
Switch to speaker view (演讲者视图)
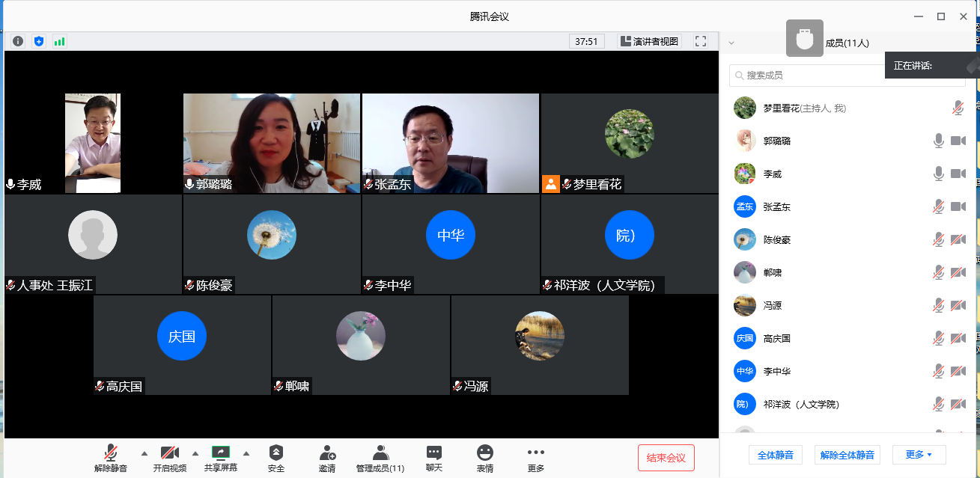pos(649,41)
